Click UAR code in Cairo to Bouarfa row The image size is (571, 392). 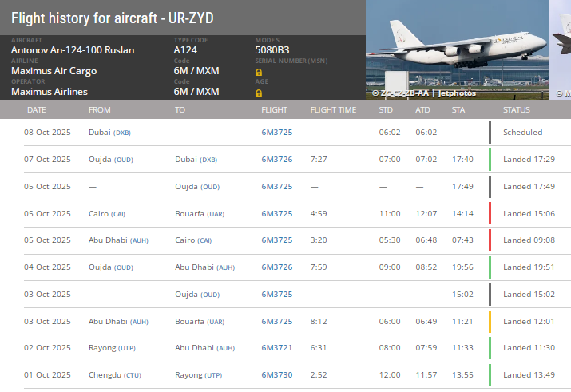[x=216, y=214]
